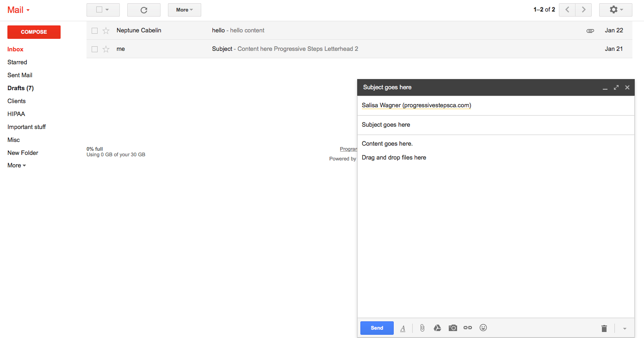Expand the More actions dropdown in toolbar

[x=184, y=10]
